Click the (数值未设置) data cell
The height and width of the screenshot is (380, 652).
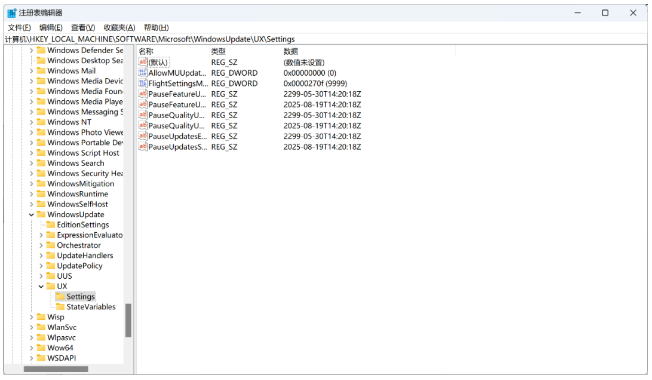pos(304,62)
